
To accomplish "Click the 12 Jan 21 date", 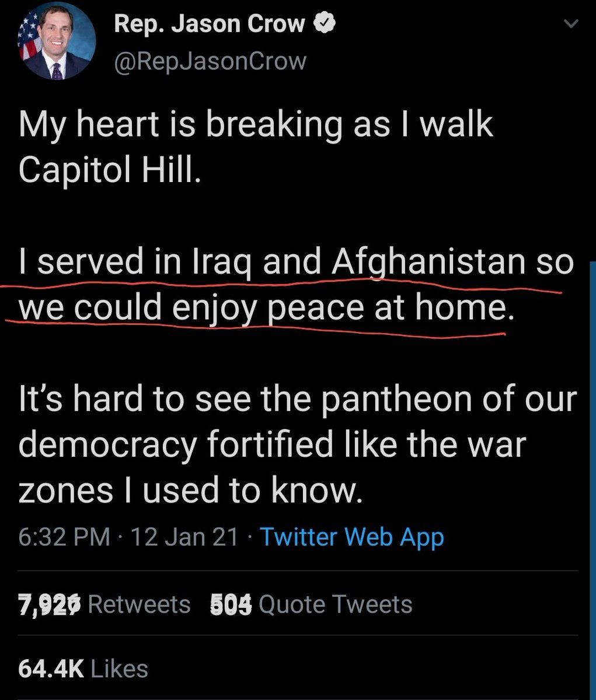I will click(184, 537).
